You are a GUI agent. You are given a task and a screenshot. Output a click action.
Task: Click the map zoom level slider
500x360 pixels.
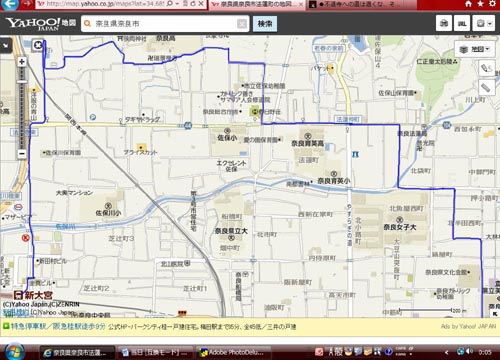22,108
